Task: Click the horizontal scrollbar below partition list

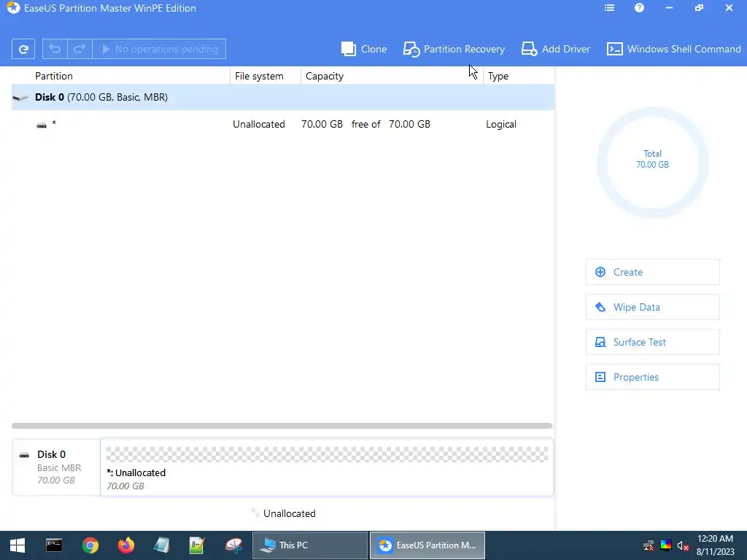Action: pyautogui.click(x=282, y=426)
